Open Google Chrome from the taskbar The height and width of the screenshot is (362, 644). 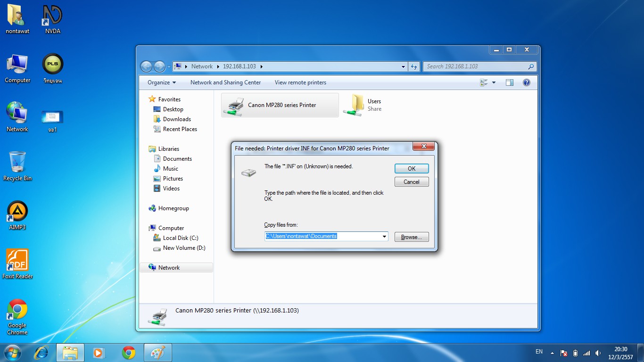tap(128, 352)
